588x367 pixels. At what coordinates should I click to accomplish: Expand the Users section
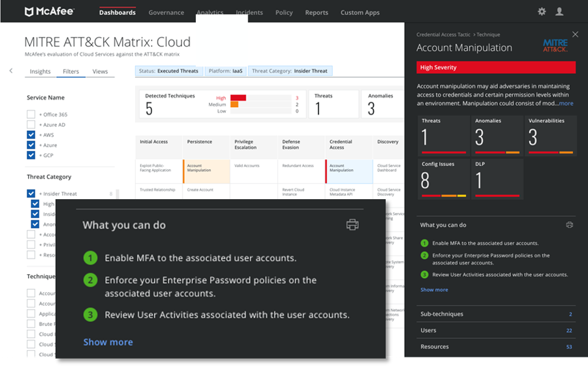[x=496, y=330]
